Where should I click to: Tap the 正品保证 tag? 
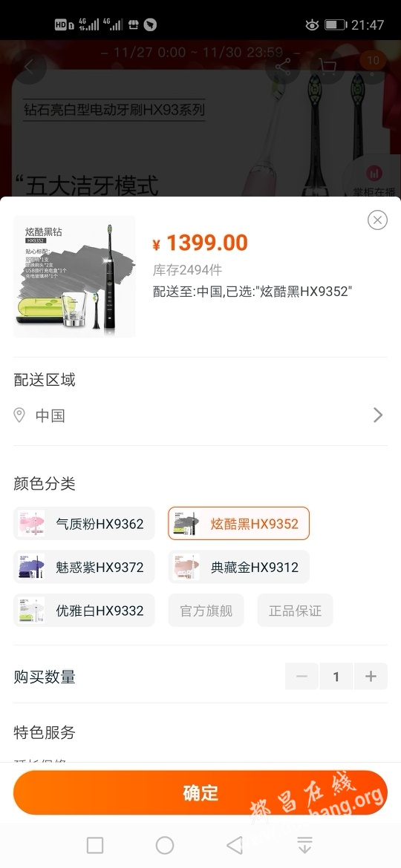pos(296,611)
